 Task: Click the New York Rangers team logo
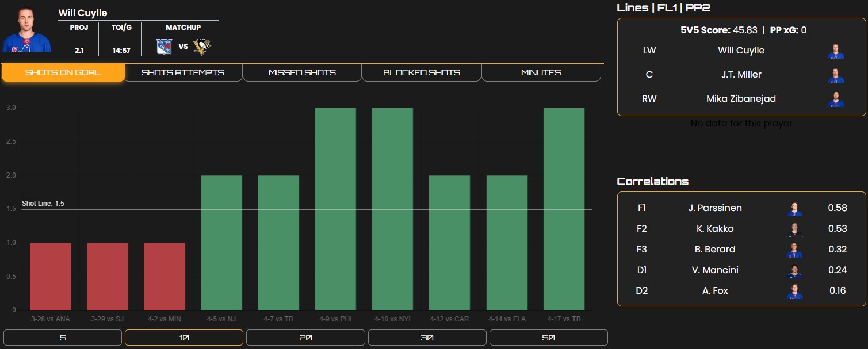tap(165, 47)
